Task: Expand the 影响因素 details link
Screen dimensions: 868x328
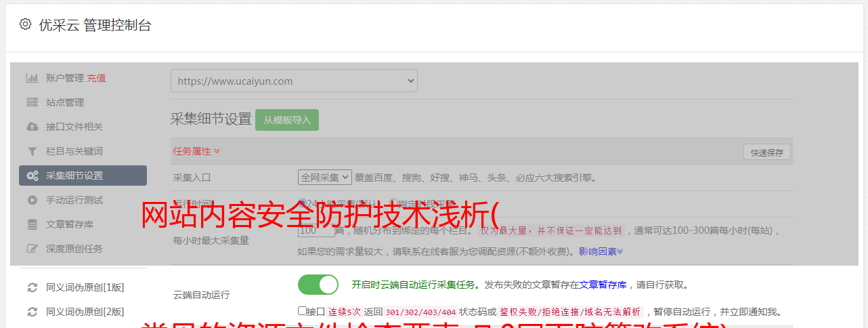Action: coord(601,251)
